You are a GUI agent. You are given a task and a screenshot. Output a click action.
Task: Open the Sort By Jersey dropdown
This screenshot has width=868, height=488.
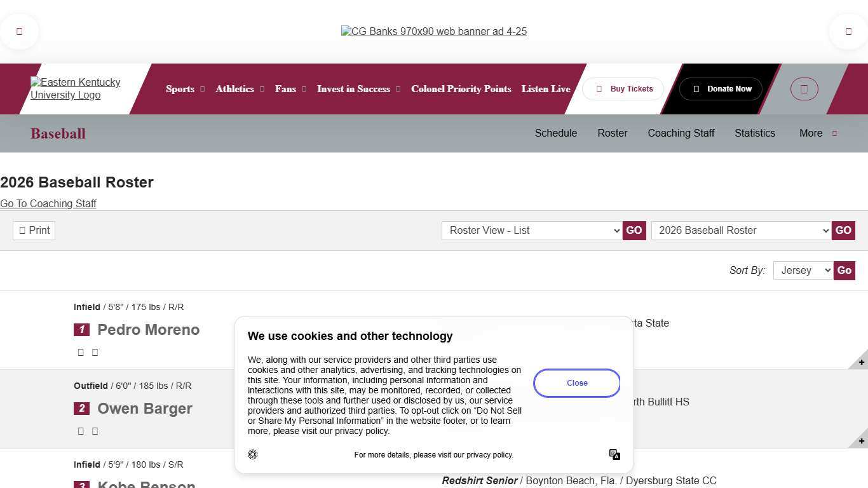click(803, 271)
